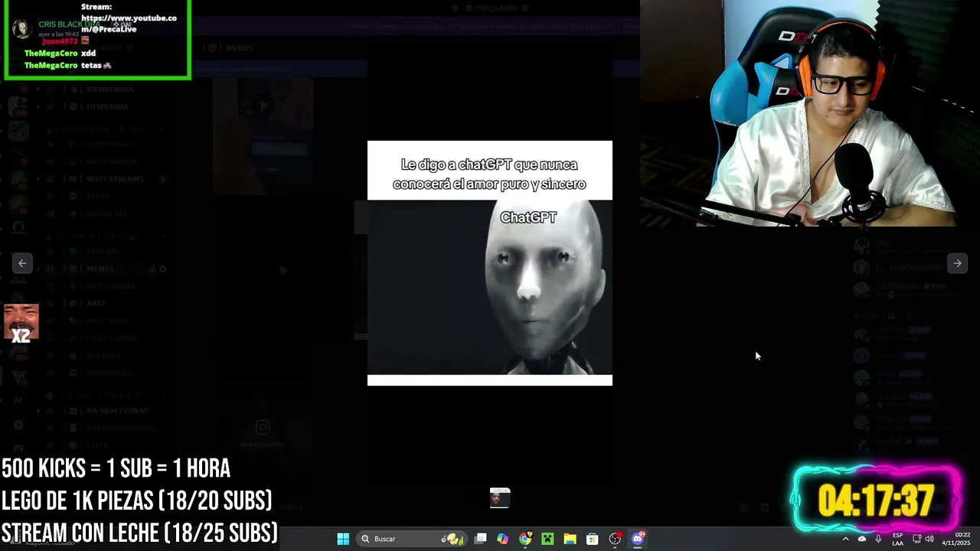Open the settings gear on MEMES channel
This screenshot has height=551, width=980.
coord(163,269)
